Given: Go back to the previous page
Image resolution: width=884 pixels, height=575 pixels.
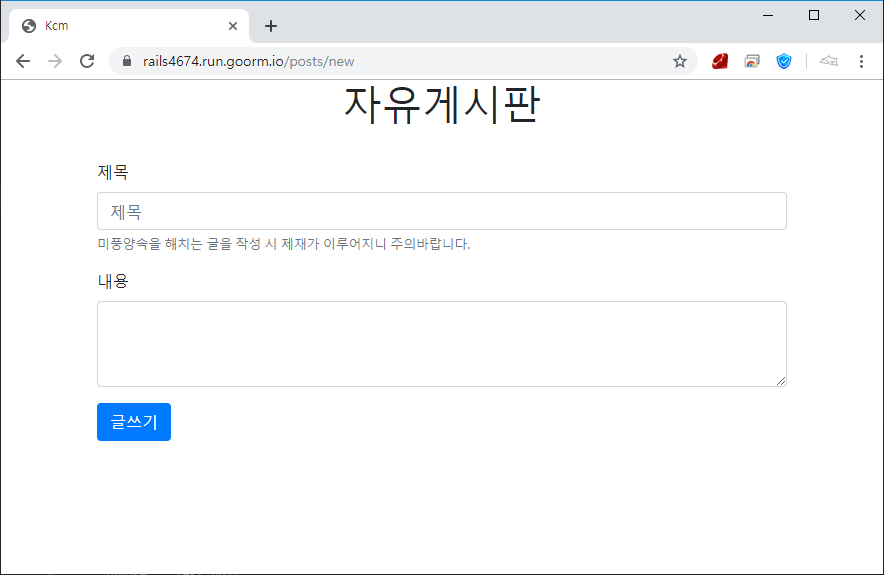Looking at the screenshot, I should (23, 61).
